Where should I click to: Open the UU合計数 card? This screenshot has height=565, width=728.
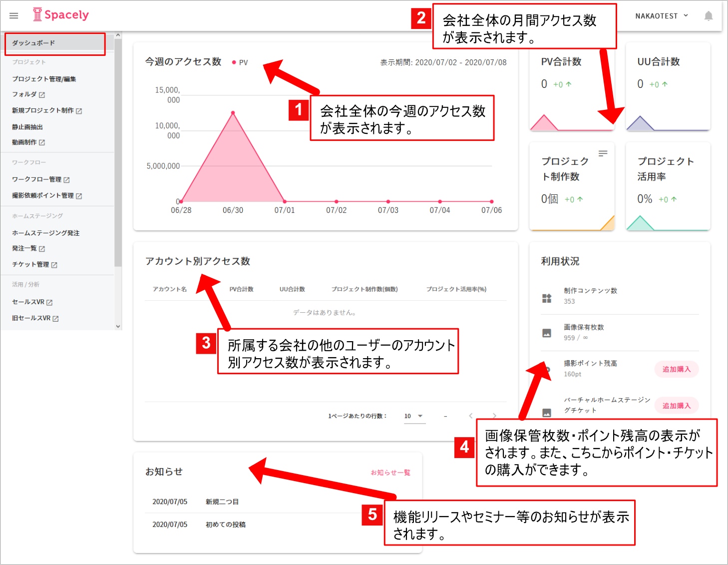[668, 87]
